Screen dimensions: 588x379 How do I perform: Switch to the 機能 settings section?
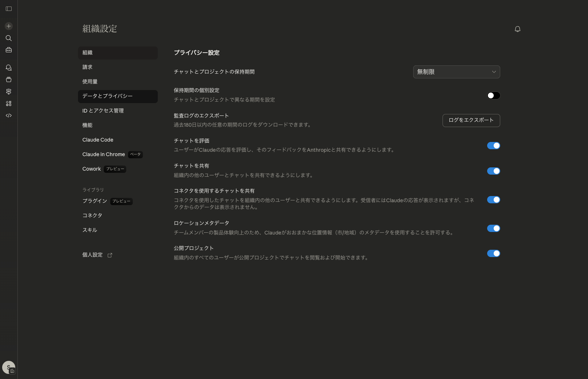pyautogui.click(x=87, y=125)
